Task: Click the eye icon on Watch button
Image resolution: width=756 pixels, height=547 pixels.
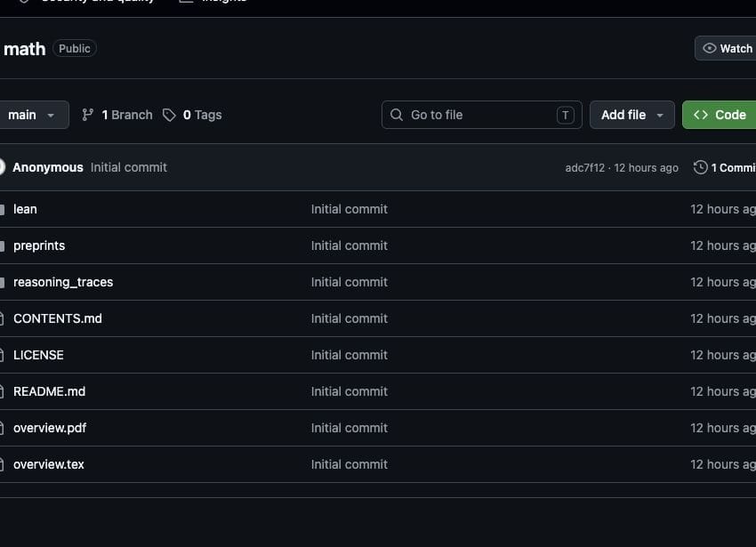Action: pyautogui.click(x=709, y=48)
